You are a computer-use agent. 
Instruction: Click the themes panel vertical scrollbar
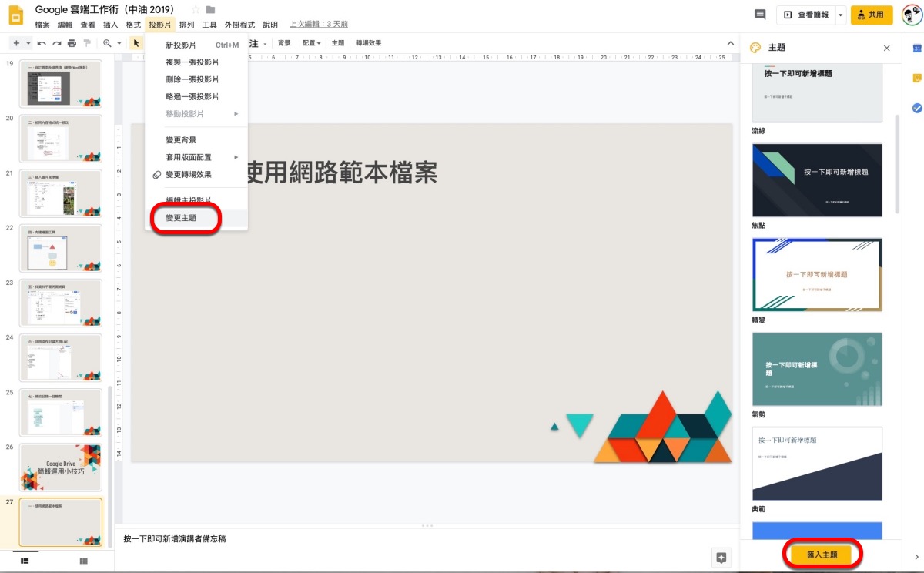point(896,164)
